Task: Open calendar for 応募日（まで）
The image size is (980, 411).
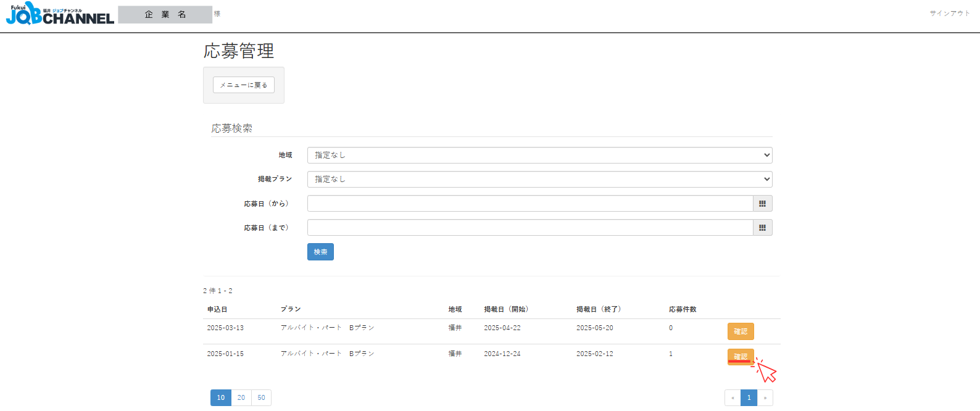Action: (x=762, y=228)
